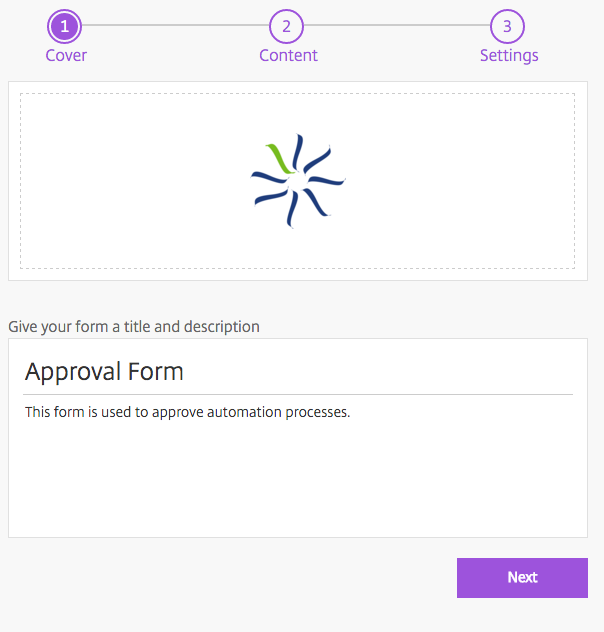Click blank dashed area right of logo
Screen dimensions: 604x632
460,181
